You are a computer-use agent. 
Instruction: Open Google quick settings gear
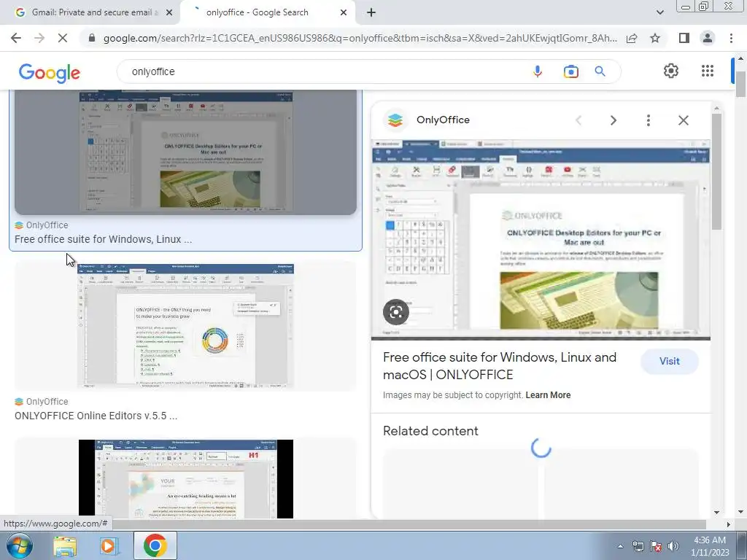671,71
